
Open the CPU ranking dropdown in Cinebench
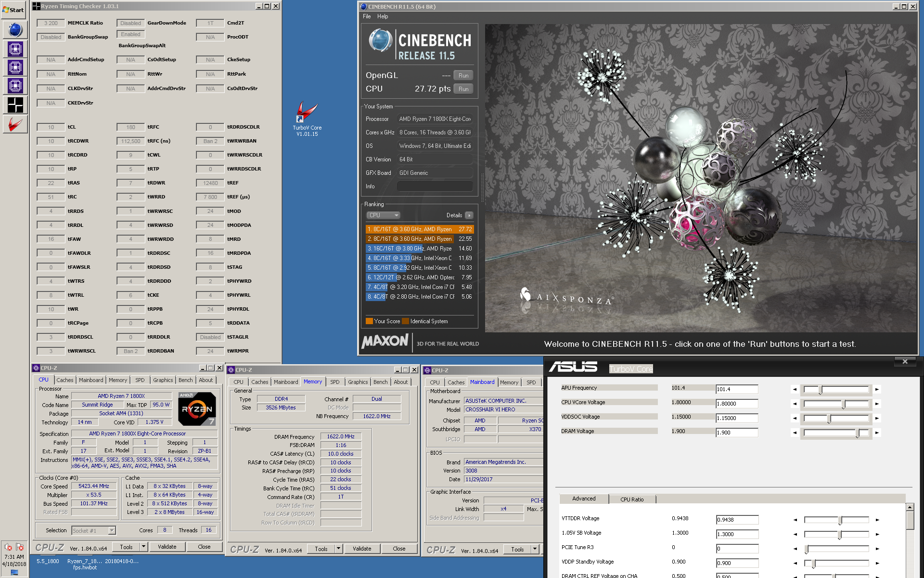coord(383,215)
